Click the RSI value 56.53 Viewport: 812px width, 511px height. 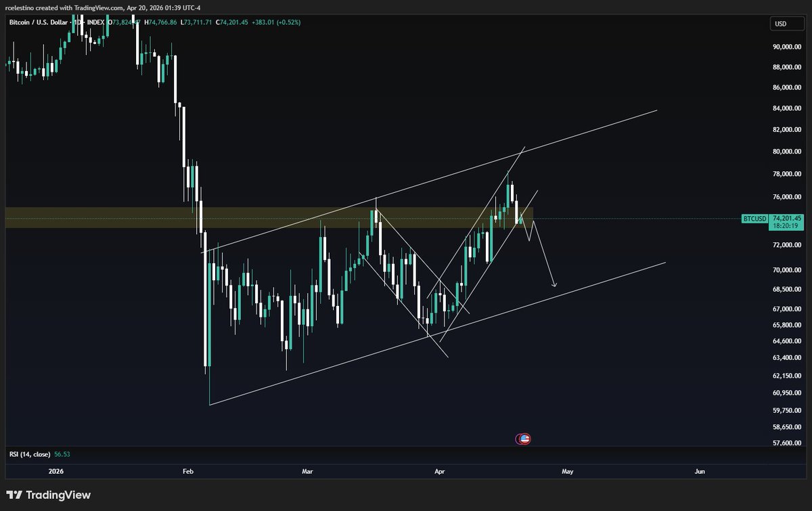pyautogui.click(x=62, y=455)
